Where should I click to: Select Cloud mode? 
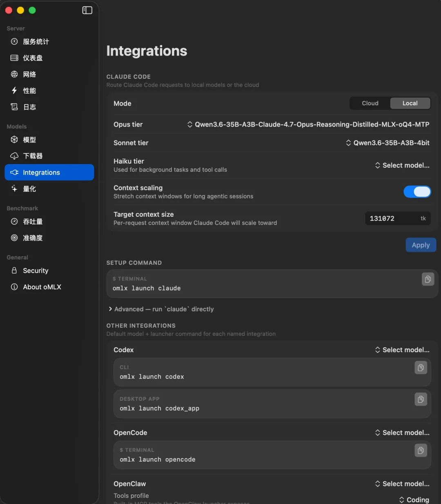370,103
